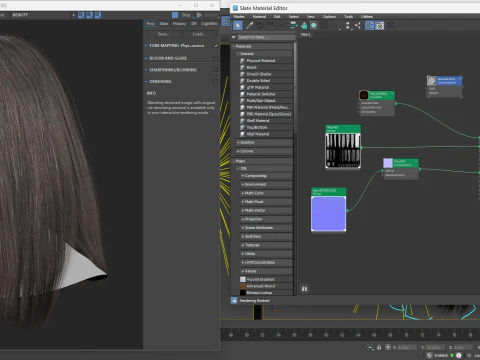
Task: Click second zoom icon in frame buffer
Action: click(x=89, y=15)
